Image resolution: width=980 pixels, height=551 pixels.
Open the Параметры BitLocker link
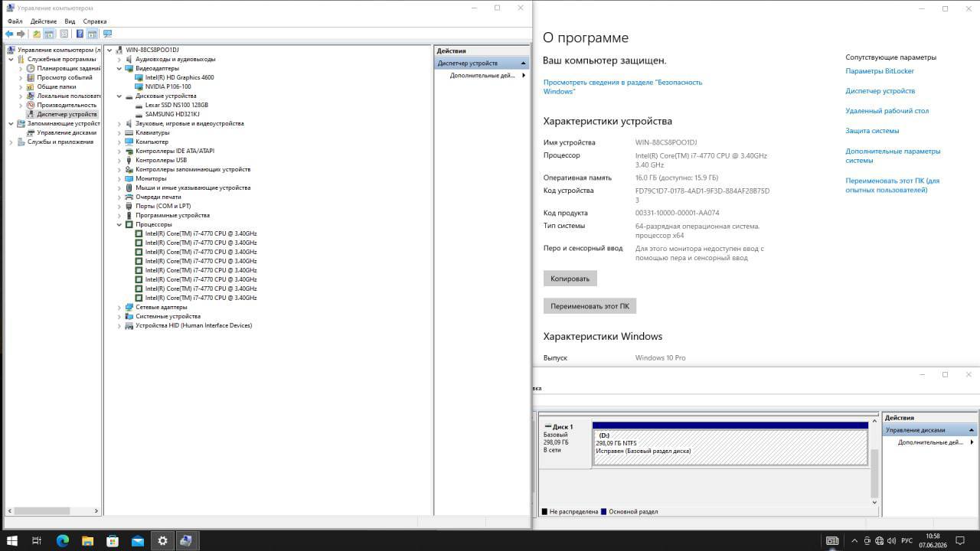coord(880,71)
